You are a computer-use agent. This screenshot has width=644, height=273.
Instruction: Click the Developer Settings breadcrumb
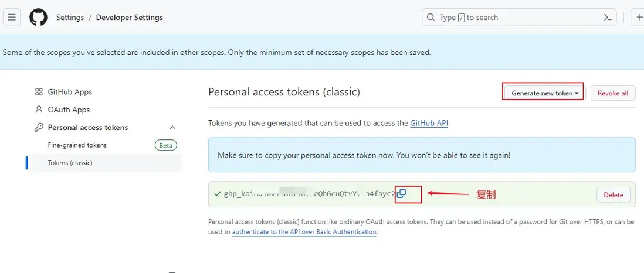tap(129, 18)
